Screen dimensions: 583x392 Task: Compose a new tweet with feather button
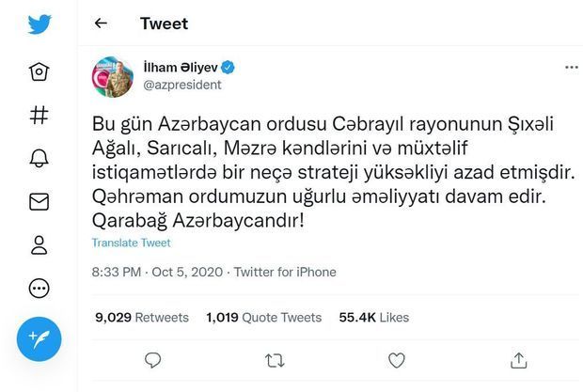(39, 338)
